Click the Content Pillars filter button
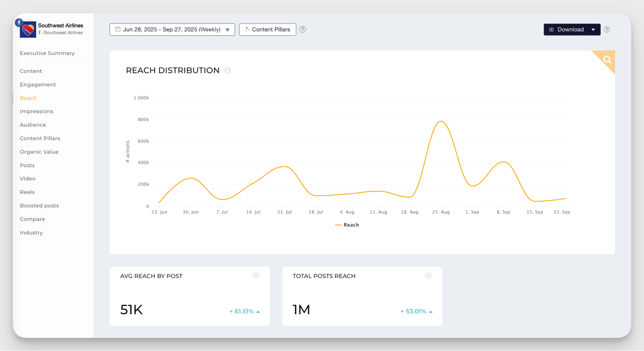 [x=267, y=30]
